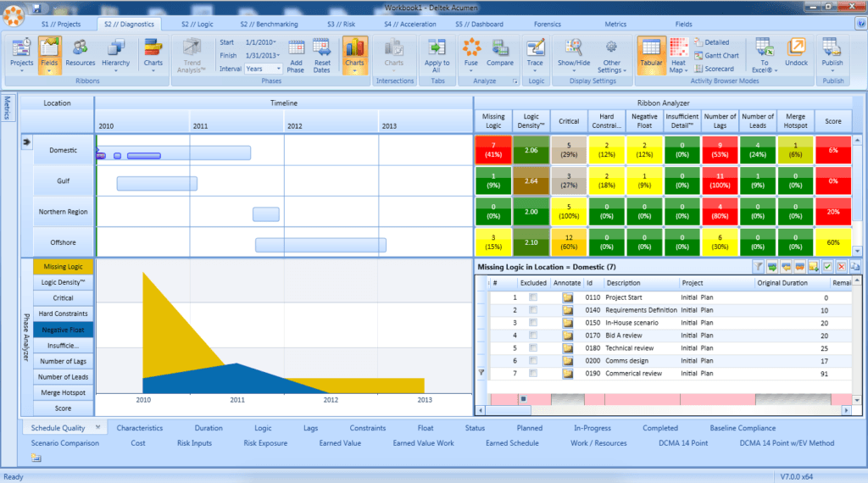The height and width of the screenshot is (483, 868).
Task: Open the S3 // Risk tab
Action: (341, 25)
